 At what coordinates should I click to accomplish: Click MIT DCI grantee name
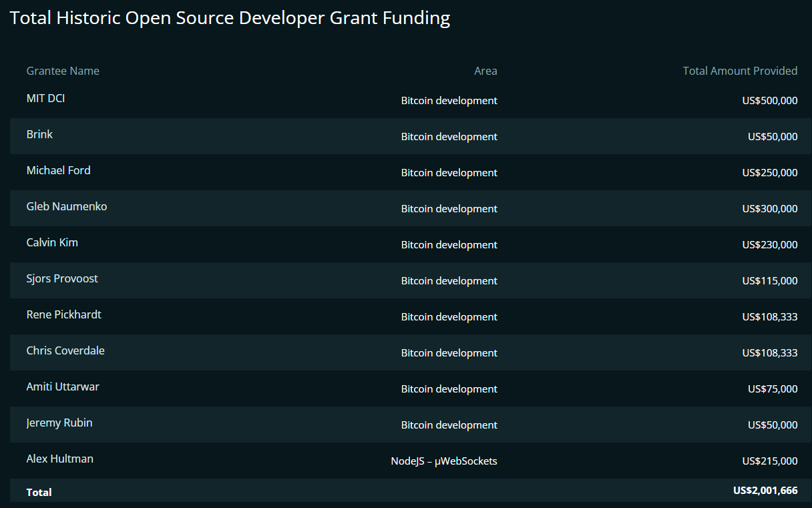click(45, 98)
